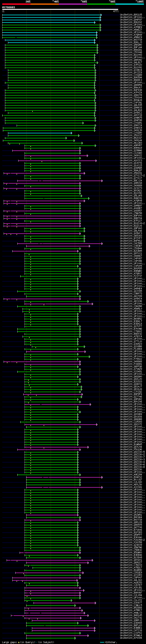Click hit label UniRef100_A7QR49
Image resolution: width=146 pixels, height=644 pixels.
131,35
